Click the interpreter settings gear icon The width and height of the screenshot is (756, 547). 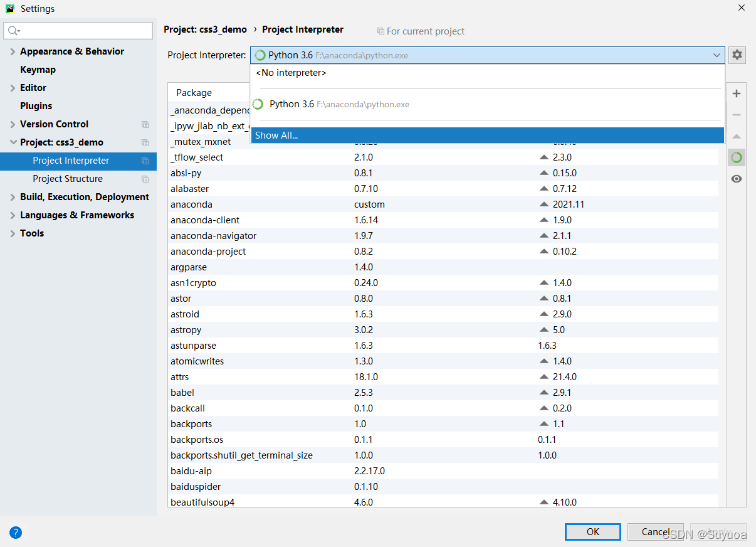737,55
